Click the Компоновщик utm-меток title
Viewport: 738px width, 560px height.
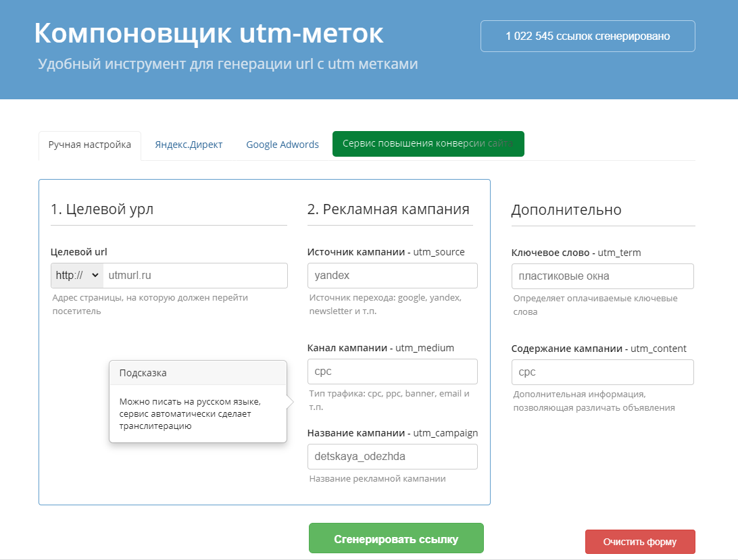[x=209, y=33]
